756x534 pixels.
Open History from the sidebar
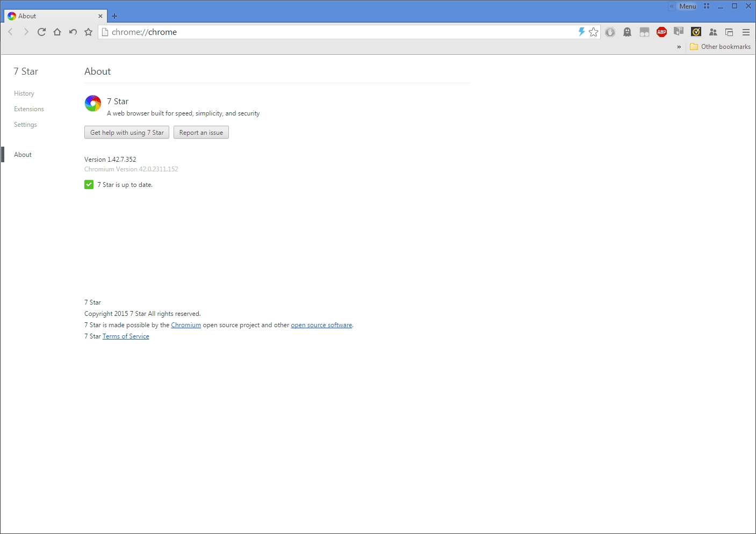click(24, 93)
